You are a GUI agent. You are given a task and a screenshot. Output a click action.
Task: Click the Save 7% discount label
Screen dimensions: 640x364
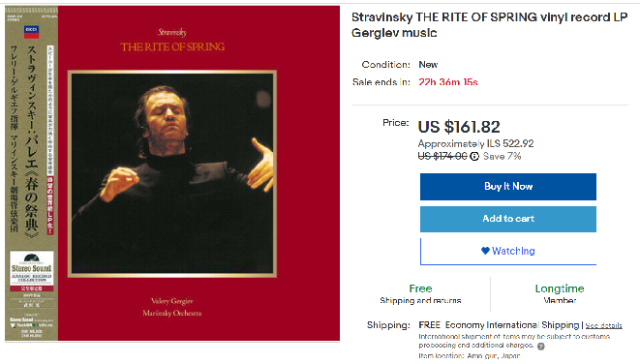pos(503,156)
